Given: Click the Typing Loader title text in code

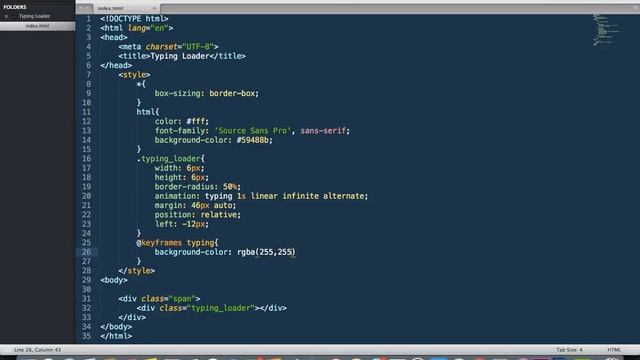Looking at the screenshot, I should (180, 56).
